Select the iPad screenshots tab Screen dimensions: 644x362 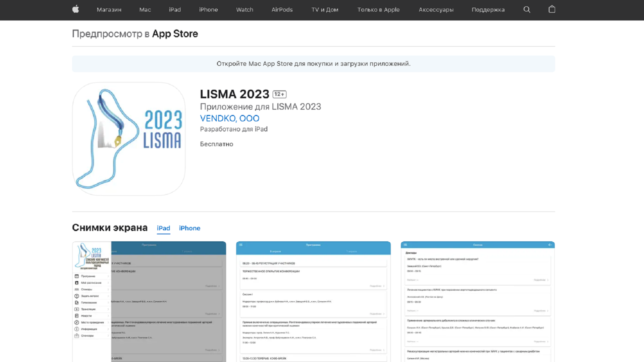click(163, 228)
